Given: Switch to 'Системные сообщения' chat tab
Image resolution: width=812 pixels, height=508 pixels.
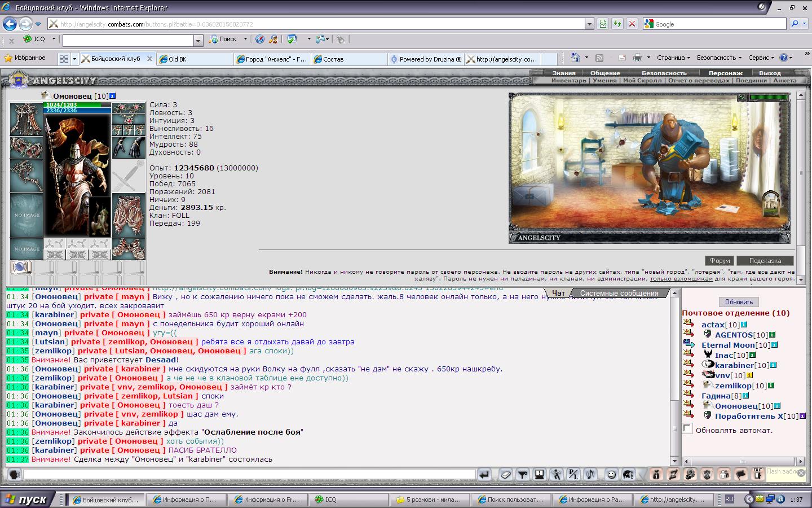Looking at the screenshot, I should tap(619, 293).
